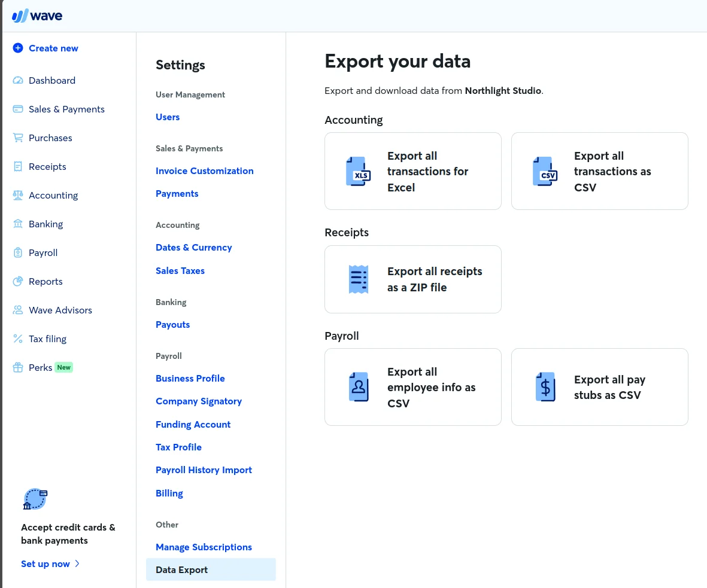Open Wave Advisors
This screenshot has height=588, width=707.
[60, 310]
